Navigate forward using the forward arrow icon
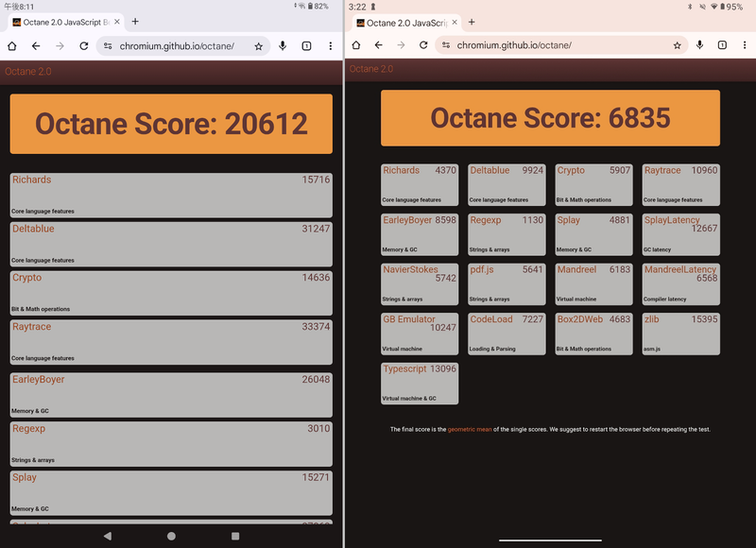 coord(60,44)
